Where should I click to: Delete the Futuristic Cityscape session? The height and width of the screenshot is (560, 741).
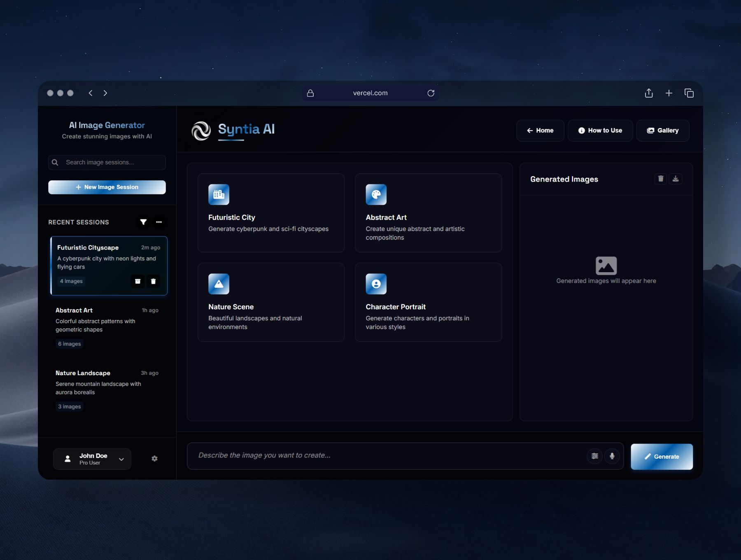tap(153, 281)
